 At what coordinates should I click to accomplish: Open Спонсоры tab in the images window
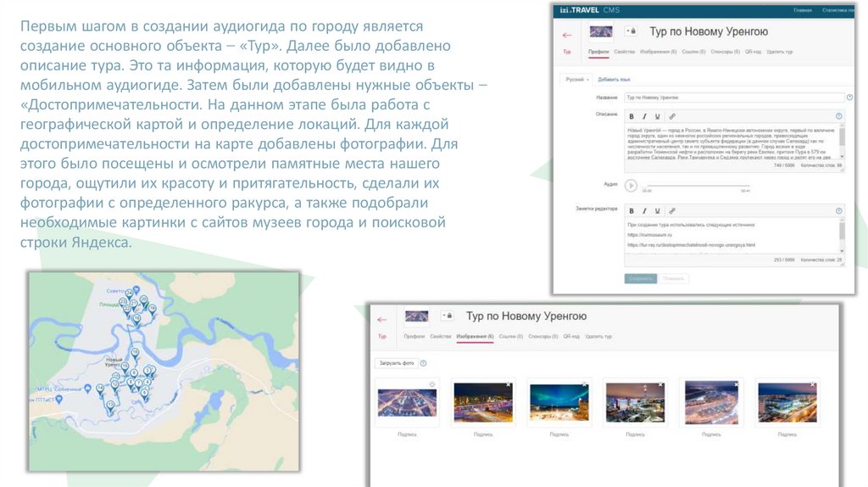point(543,336)
